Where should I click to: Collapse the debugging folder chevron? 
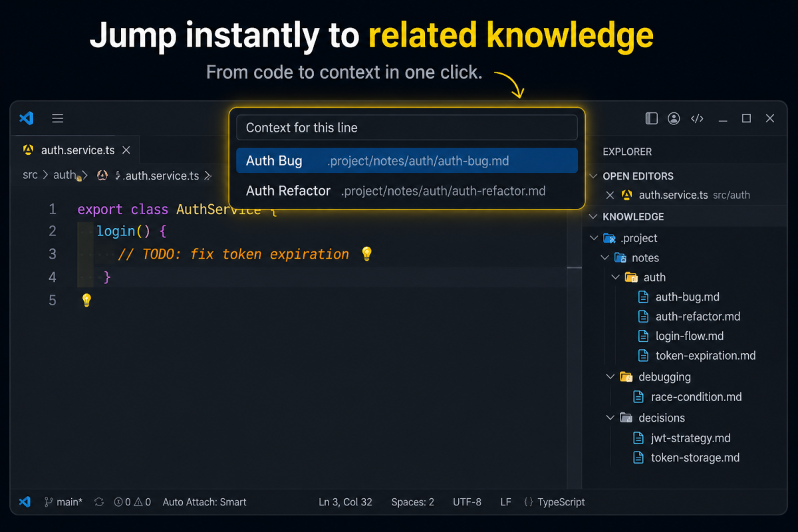[610, 377]
